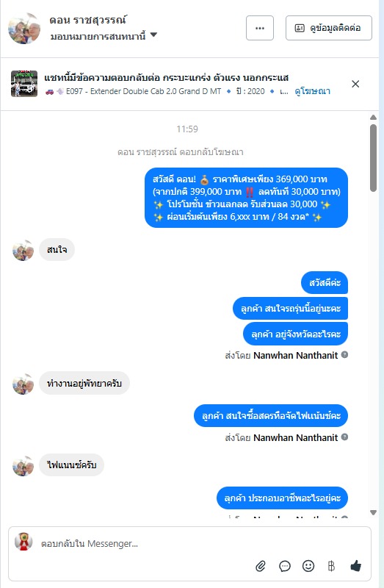The width and height of the screenshot is (384, 588).
Task: Click the page avatar beside the reply field
Action: point(23,542)
